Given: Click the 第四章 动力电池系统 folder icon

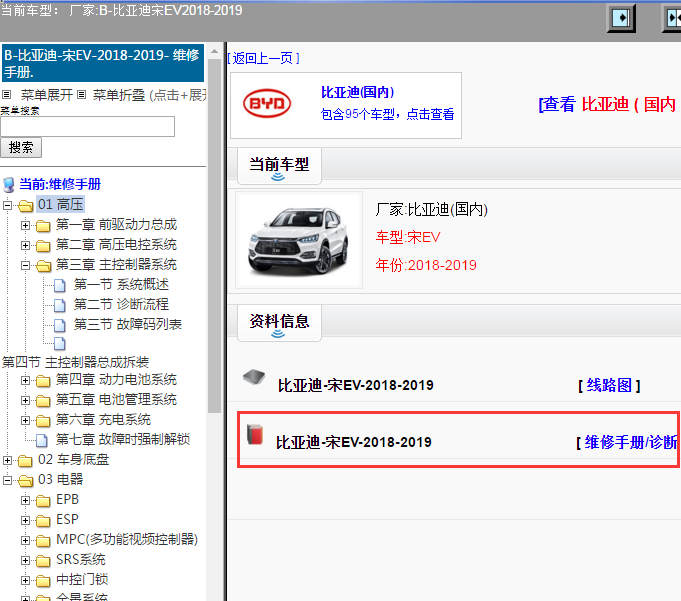Looking at the screenshot, I should pos(43,380).
